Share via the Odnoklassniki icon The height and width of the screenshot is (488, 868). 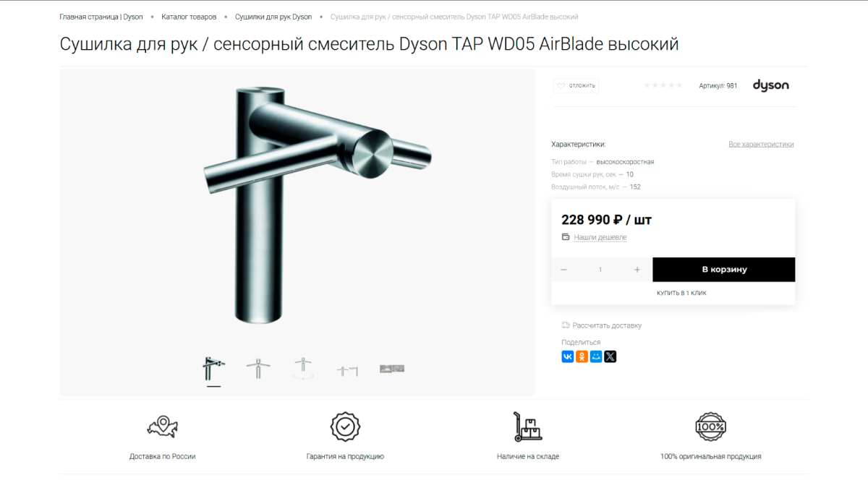pos(582,356)
